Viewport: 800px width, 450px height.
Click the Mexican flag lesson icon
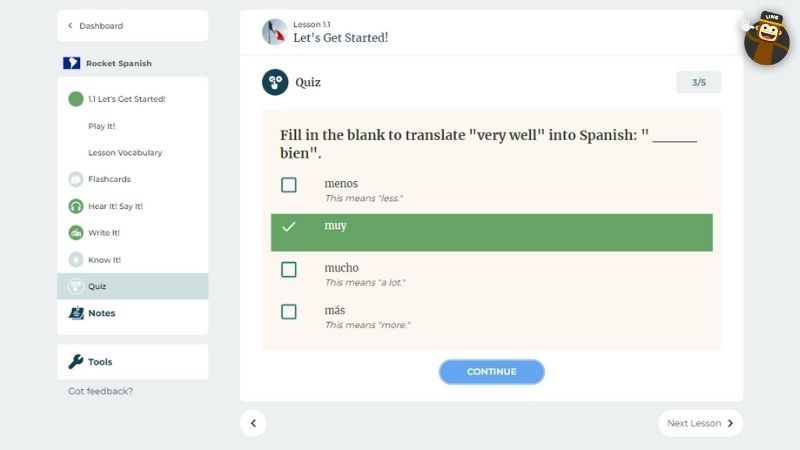pos(274,32)
